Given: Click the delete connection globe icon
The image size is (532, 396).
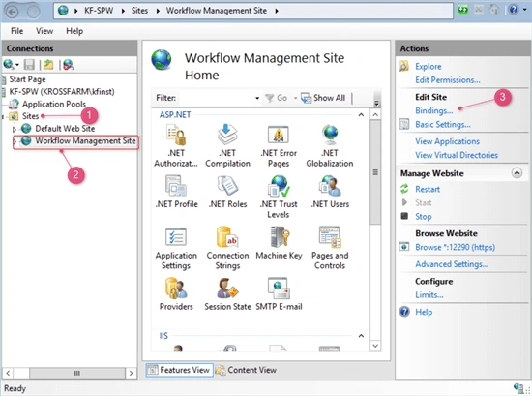Looking at the screenshot, I should [x=69, y=64].
